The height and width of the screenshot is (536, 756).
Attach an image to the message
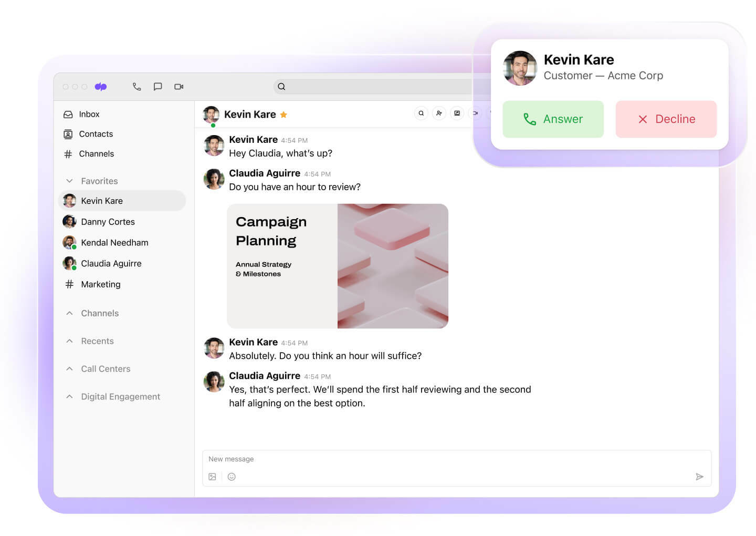pos(212,477)
